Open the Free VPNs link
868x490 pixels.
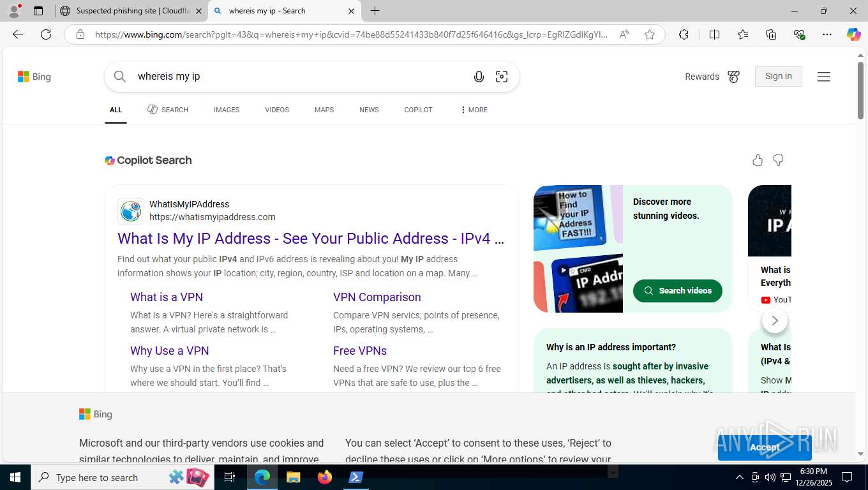tap(360, 351)
